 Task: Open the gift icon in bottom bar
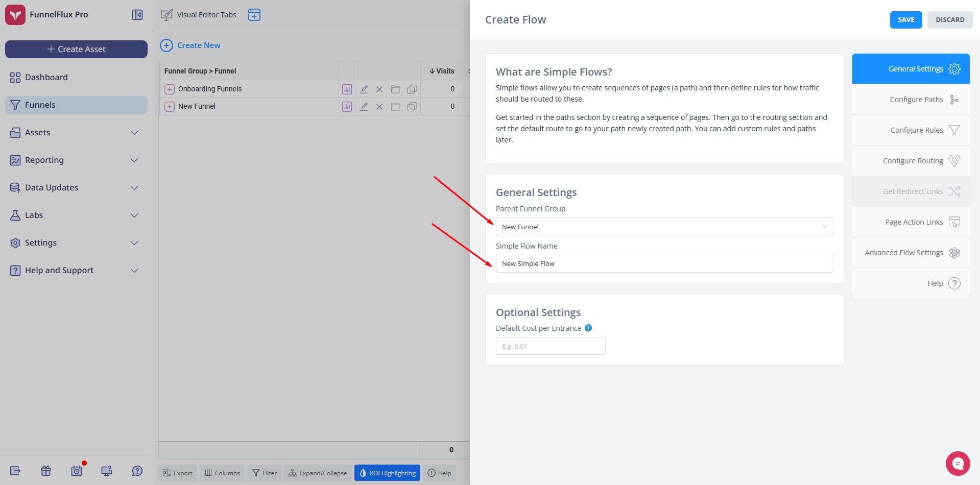(x=46, y=471)
